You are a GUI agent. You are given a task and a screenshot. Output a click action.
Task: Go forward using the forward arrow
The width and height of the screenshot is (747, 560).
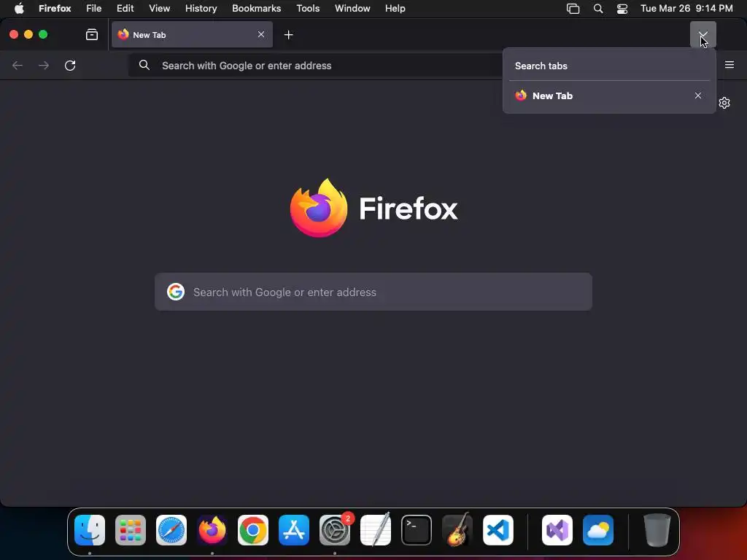(43, 65)
